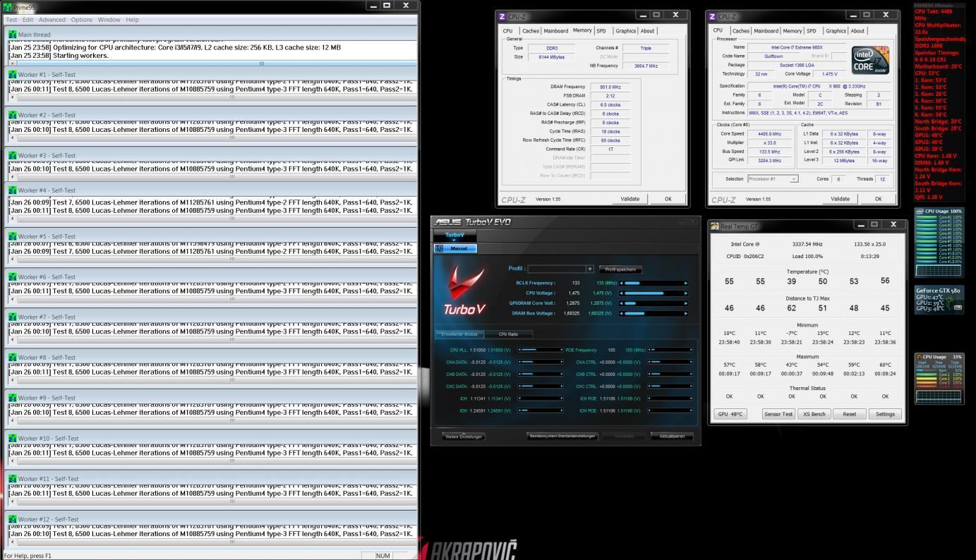This screenshot has width=976, height=560.
Task: Click Validate in CPU-Z Memory window
Action: [629, 199]
